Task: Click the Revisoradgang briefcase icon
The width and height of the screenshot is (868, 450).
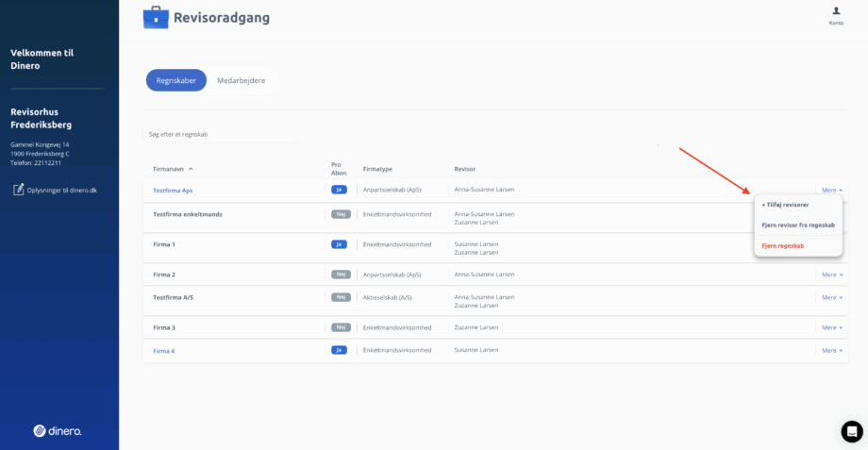Action: pyautogui.click(x=156, y=17)
